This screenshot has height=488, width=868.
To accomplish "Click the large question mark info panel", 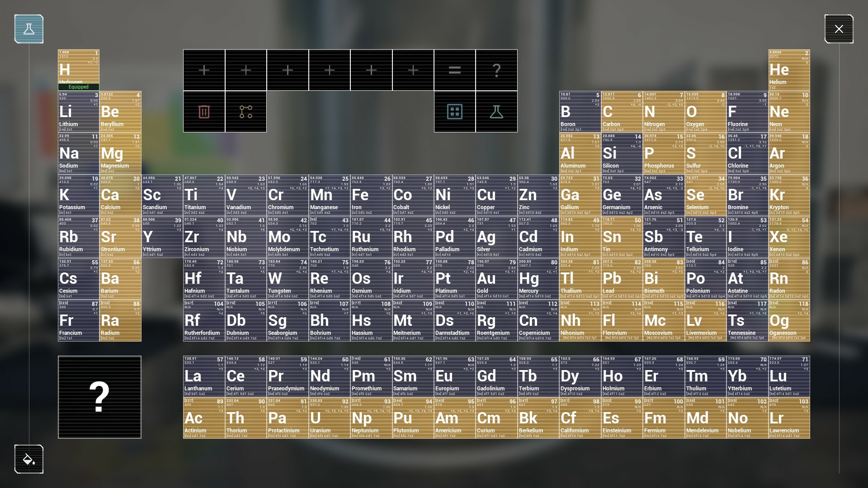I will click(99, 397).
